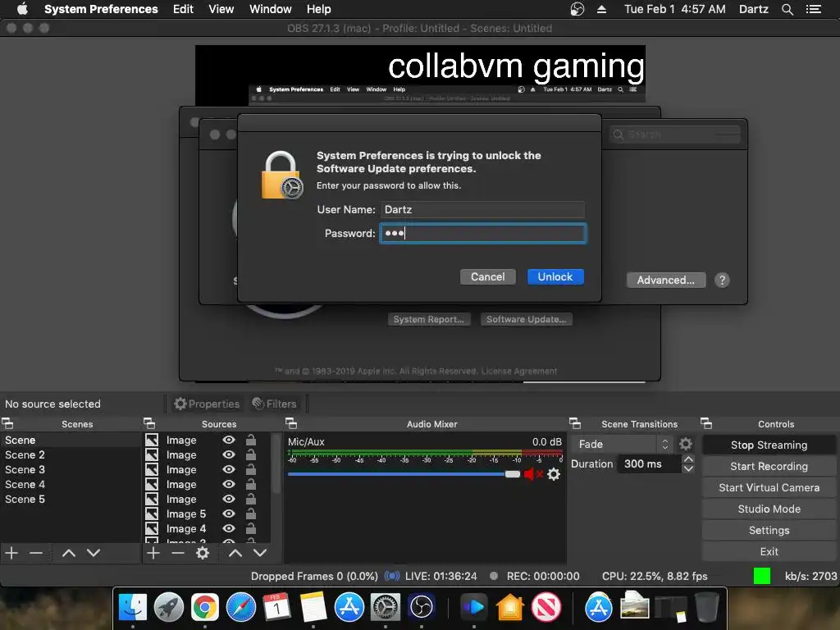840x630 pixels.
Task: Increase transition Duration with the up arrow
Action: [688, 459]
